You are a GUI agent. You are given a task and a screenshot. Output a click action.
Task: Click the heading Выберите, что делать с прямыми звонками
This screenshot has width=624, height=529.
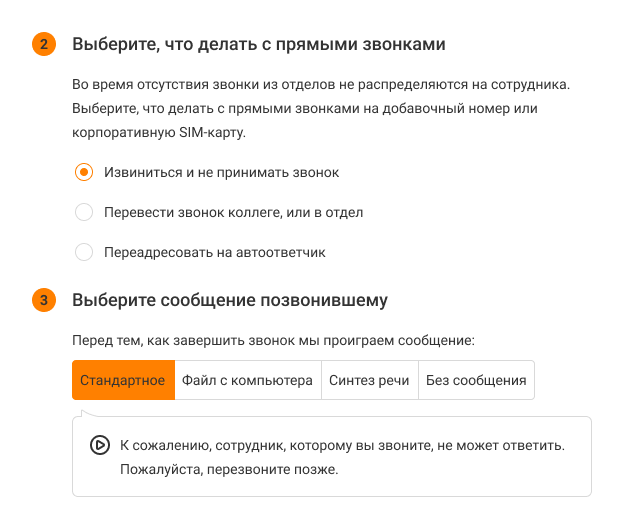[x=258, y=45]
